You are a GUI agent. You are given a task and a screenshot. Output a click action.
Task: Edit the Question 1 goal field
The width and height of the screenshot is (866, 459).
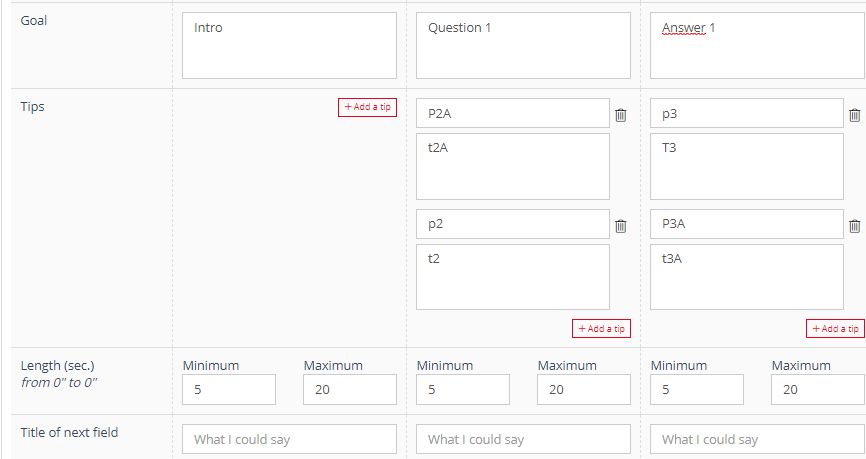pos(523,45)
